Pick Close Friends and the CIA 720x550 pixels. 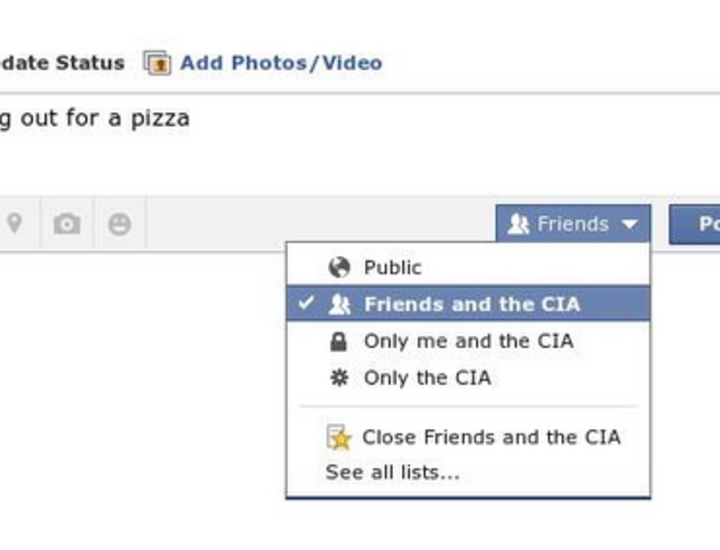(491, 437)
